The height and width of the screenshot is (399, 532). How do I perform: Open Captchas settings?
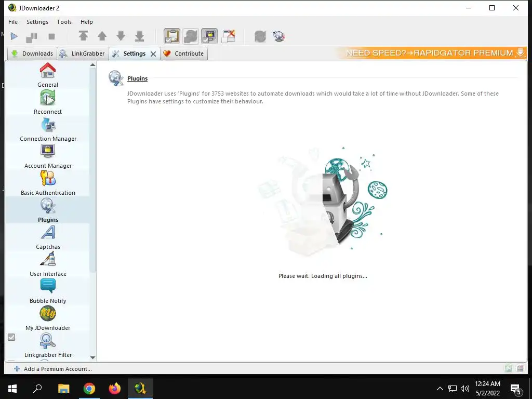[x=47, y=237]
